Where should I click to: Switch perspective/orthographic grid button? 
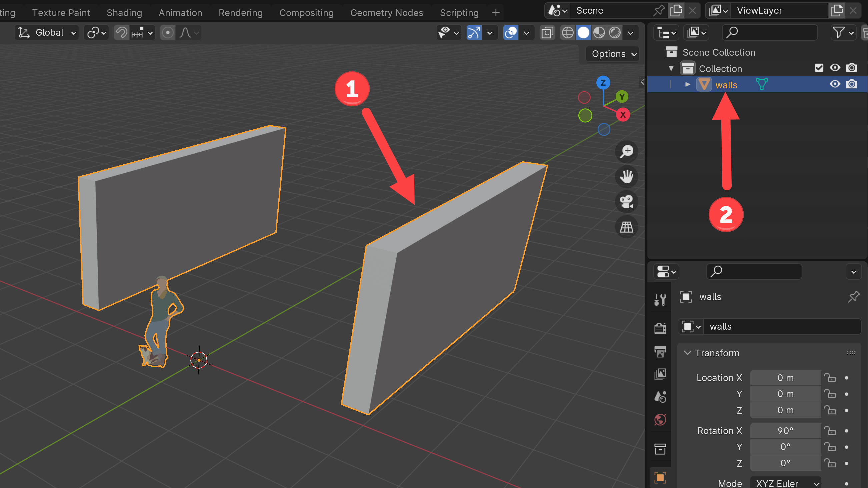pyautogui.click(x=626, y=227)
